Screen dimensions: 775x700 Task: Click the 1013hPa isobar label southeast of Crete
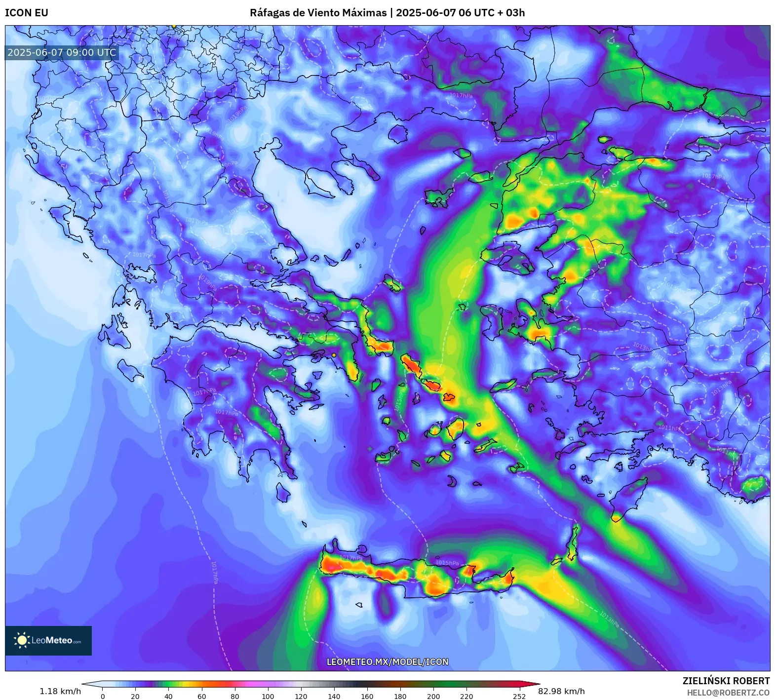pos(609,619)
